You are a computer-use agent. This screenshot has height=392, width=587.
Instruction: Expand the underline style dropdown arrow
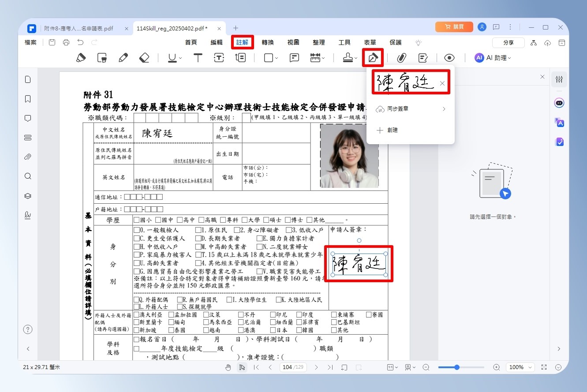pyautogui.click(x=181, y=58)
